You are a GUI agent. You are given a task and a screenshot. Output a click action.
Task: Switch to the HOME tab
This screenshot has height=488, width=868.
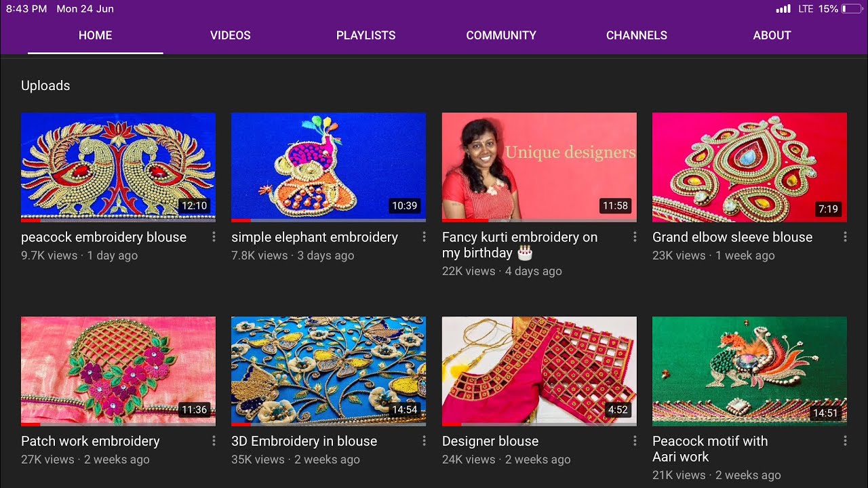click(x=95, y=35)
